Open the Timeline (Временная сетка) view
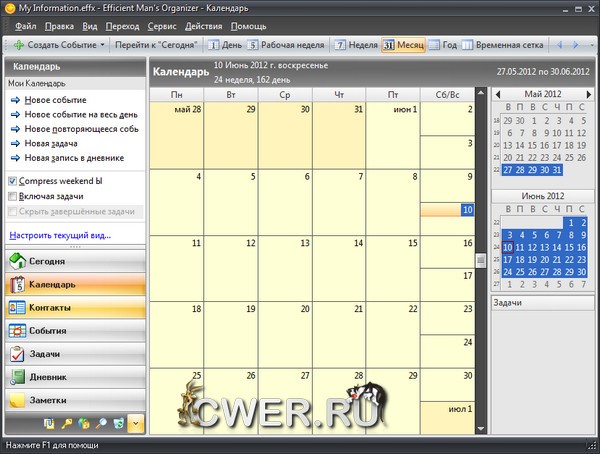Image resolution: width=600 pixels, height=454 pixels. click(503, 45)
